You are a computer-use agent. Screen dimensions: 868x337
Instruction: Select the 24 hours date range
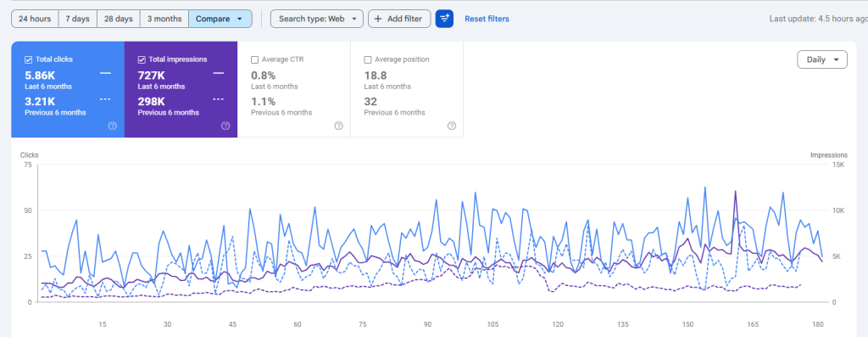(x=35, y=19)
